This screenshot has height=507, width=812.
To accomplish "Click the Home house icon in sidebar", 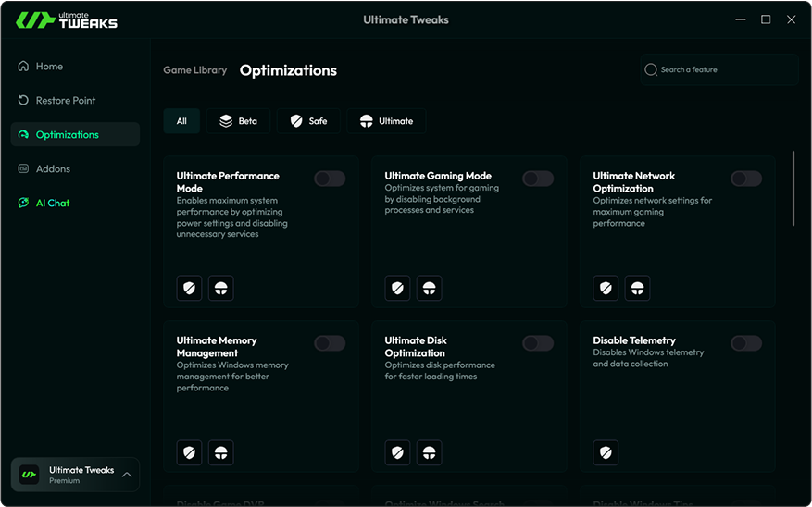I will tap(23, 67).
